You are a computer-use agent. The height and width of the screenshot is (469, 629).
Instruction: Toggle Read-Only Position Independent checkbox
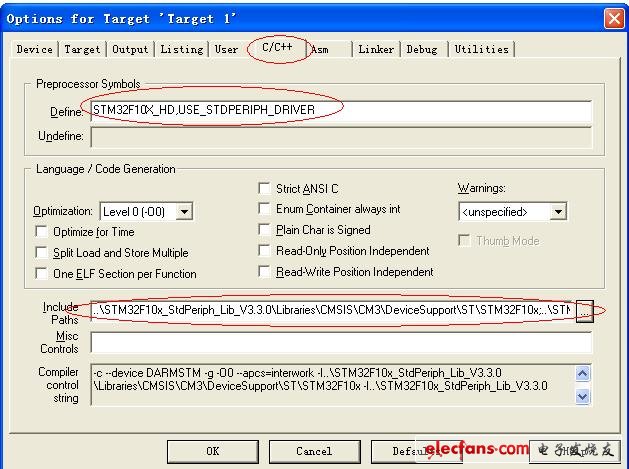[x=265, y=251]
